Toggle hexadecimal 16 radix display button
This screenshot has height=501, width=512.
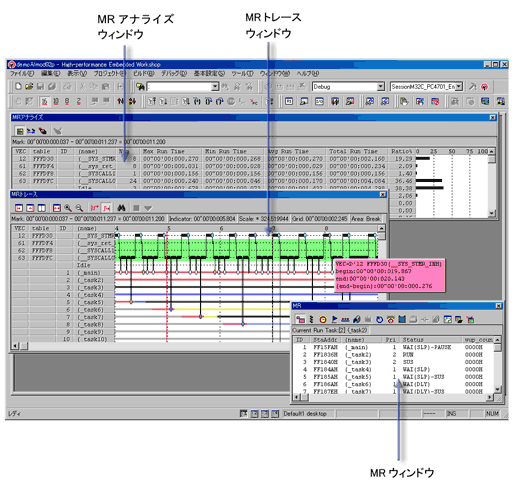pyautogui.click(x=45, y=101)
